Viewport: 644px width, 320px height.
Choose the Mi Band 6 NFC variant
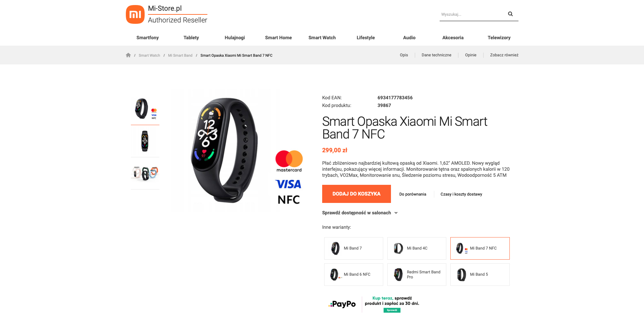pos(354,275)
